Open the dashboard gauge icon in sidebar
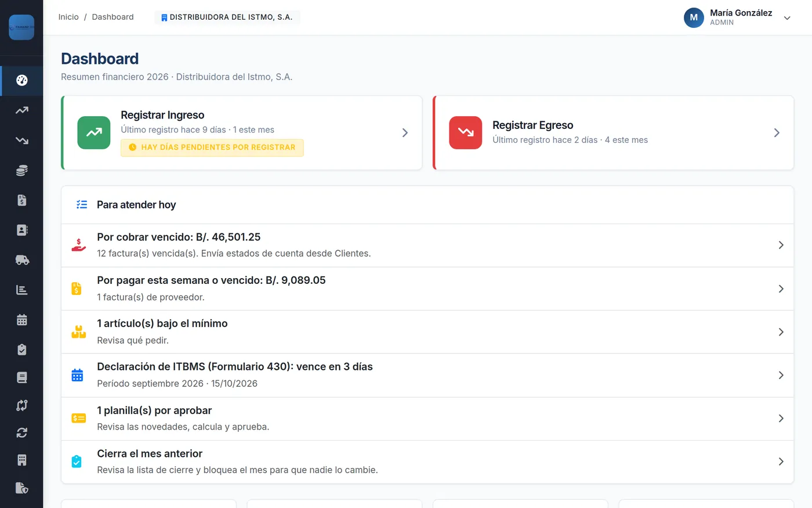 (x=22, y=81)
